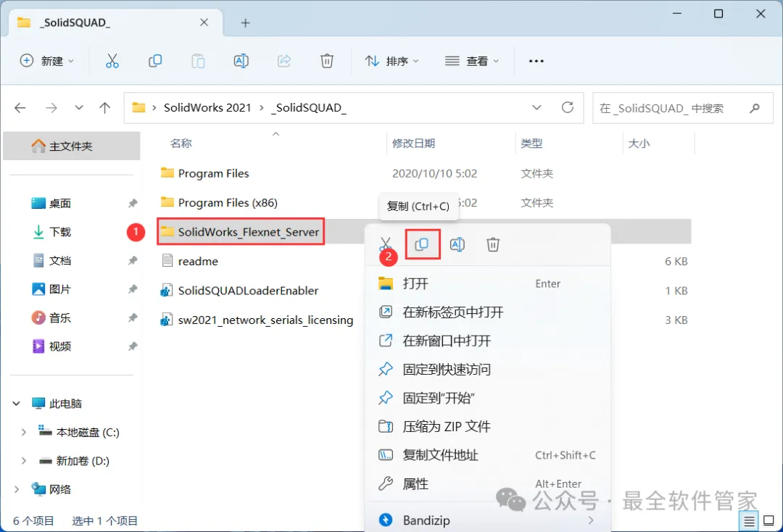Click the Cut icon in the context menu
The image size is (783, 532).
tap(386, 244)
